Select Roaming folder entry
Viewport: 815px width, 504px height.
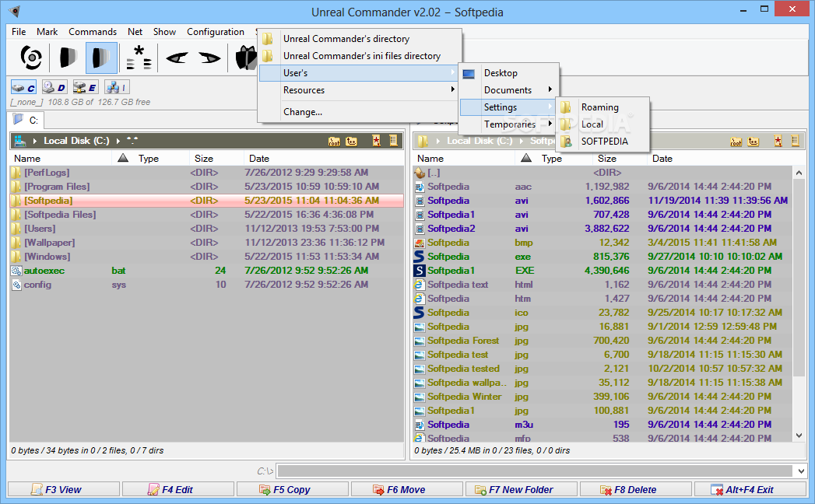pos(602,107)
